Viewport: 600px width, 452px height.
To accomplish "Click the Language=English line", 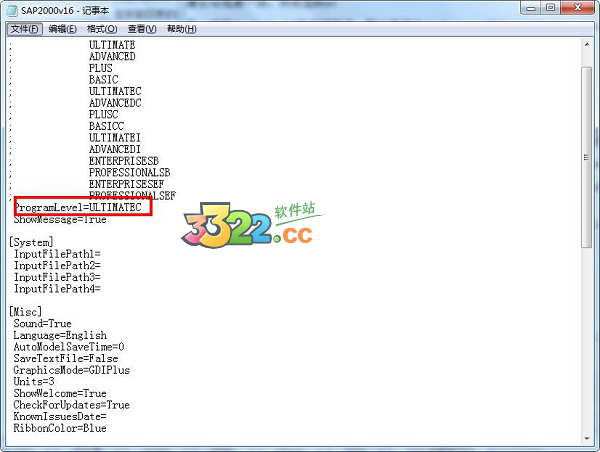I will [x=60, y=335].
